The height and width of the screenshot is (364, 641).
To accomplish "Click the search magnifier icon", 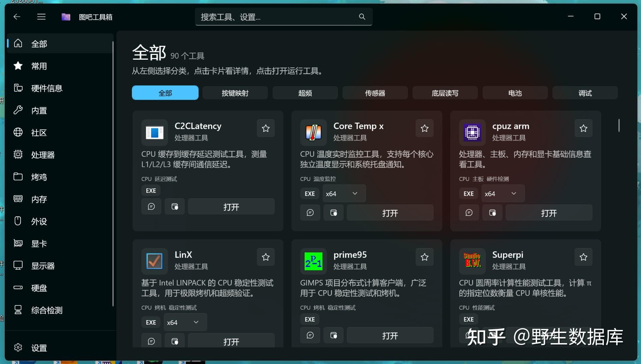I will point(362,17).
